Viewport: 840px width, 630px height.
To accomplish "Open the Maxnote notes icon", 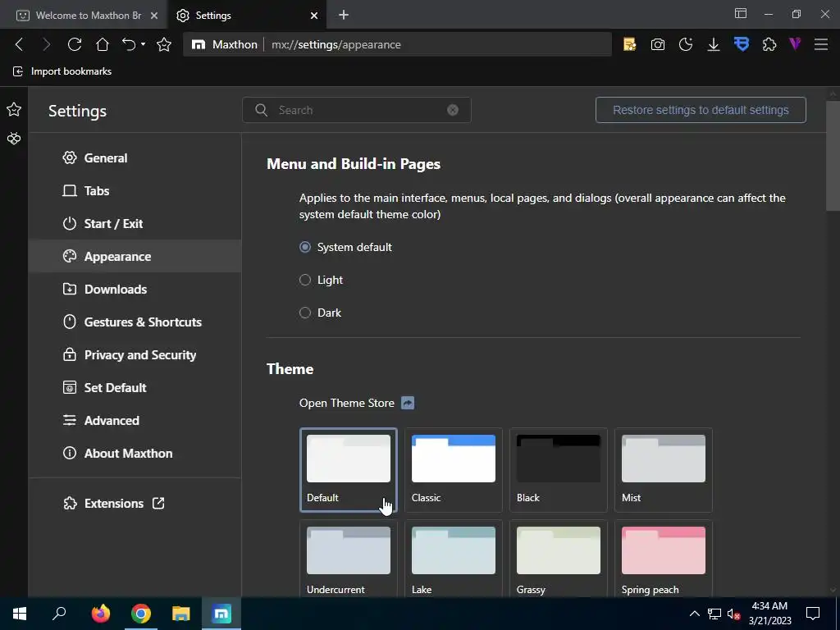I will [x=629, y=44].
